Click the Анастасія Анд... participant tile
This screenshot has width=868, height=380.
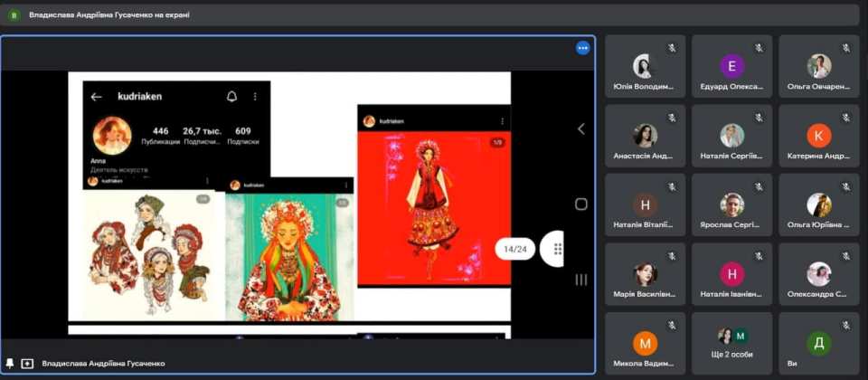[645, 136]
